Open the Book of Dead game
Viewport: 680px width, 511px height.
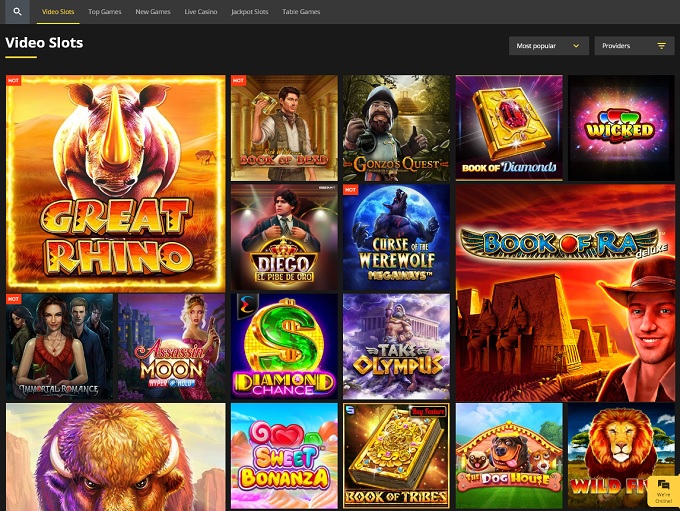tap(284, 127)
